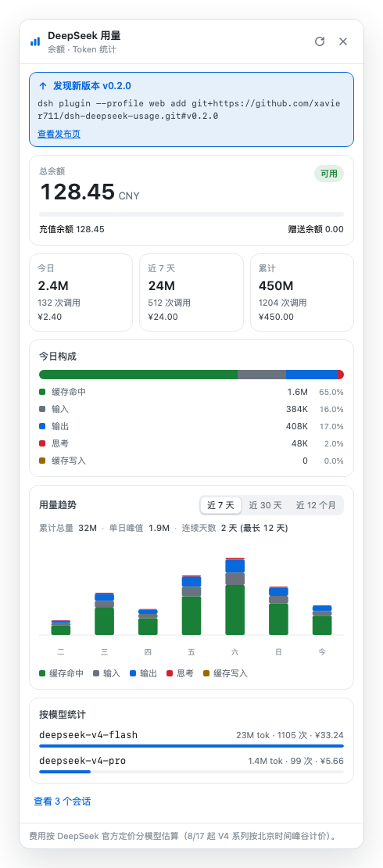This screenshot has height=868, width=383.
Task: Click red 思考 swatch in 今日构成
Action: pyautogui.click(x=42, y=443)
